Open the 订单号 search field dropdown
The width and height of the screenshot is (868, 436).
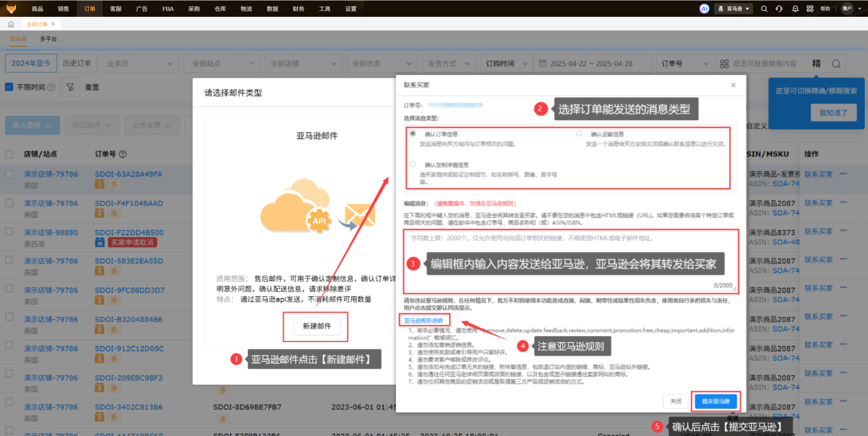[x=685, y=64]
